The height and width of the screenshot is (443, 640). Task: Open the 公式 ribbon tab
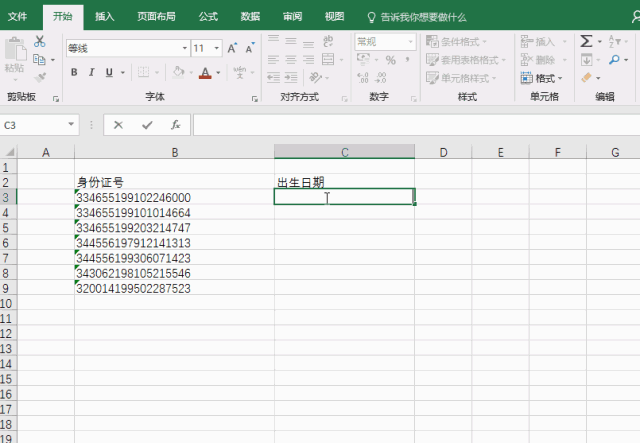(208, 17)
